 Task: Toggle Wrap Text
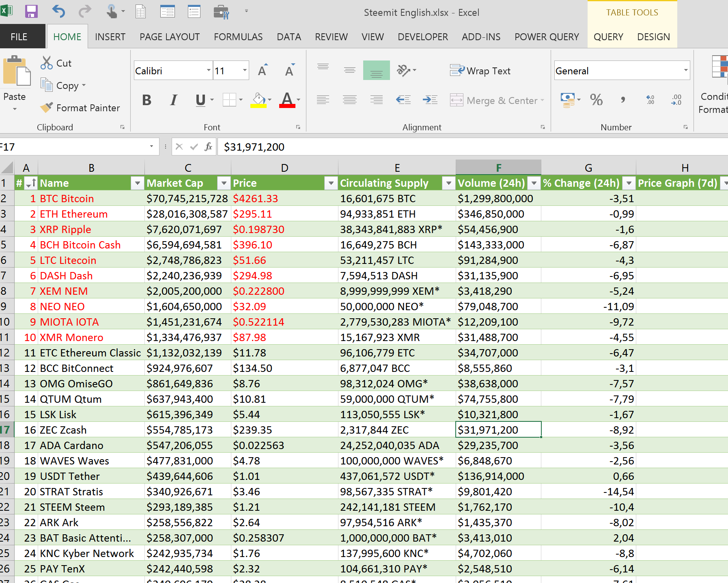point(480,71)
